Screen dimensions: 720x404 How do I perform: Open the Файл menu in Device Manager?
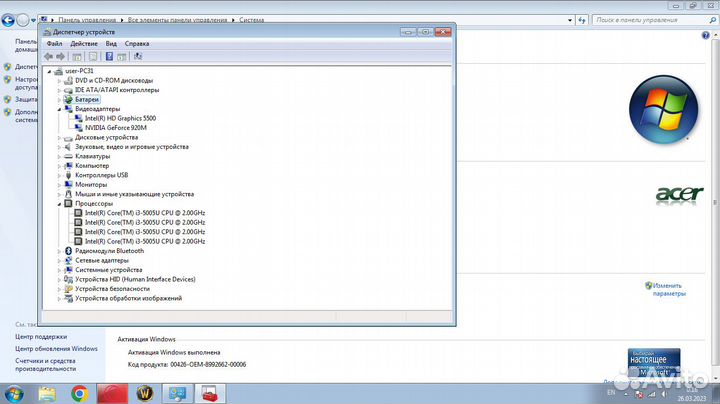click(54, 44)
